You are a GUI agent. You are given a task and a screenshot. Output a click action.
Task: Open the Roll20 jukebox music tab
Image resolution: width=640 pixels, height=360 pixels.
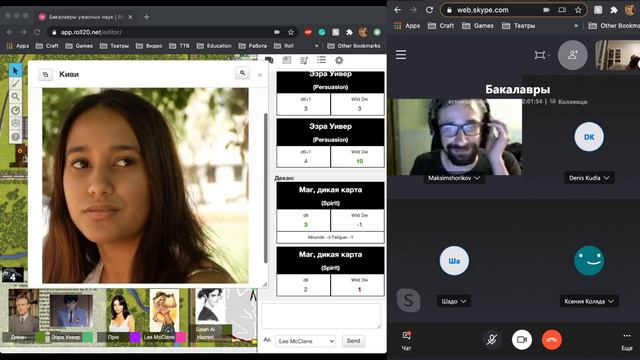tap(304, 60)
